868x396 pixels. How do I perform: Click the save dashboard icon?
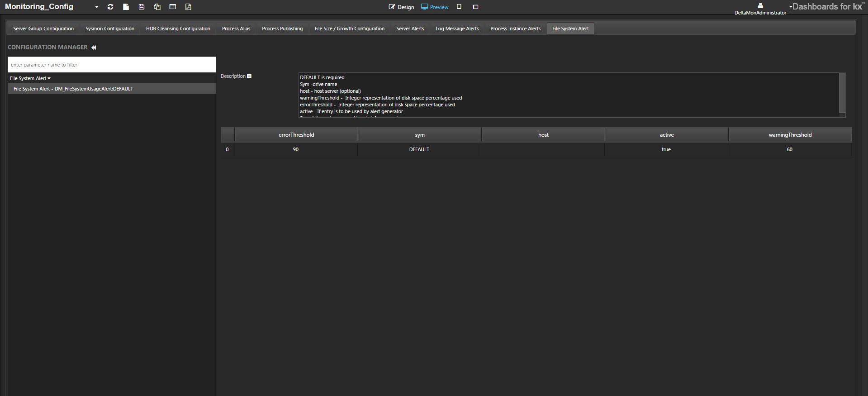(x=142, y=7)
